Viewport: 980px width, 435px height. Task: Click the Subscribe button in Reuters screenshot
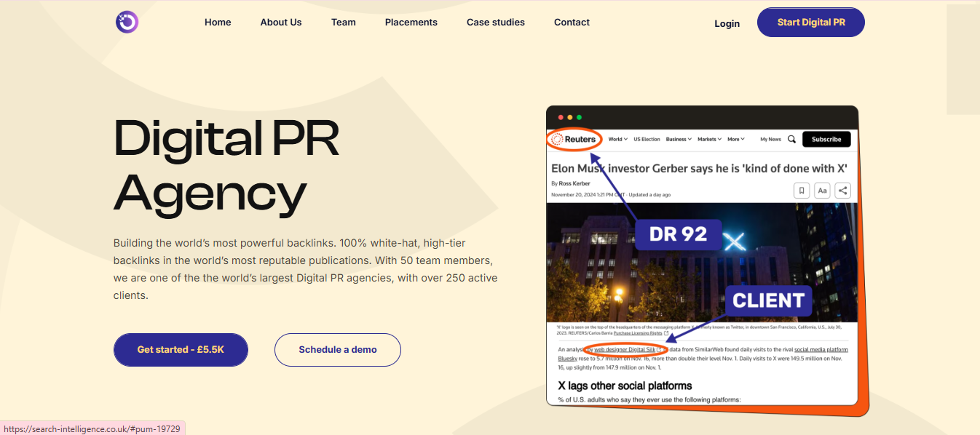(x=826, y=139)
